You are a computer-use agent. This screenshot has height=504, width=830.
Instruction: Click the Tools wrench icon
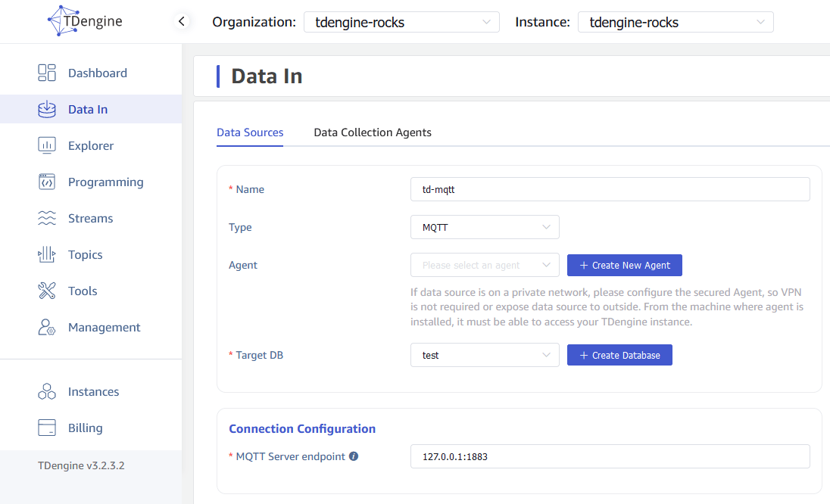coord(47,291)
